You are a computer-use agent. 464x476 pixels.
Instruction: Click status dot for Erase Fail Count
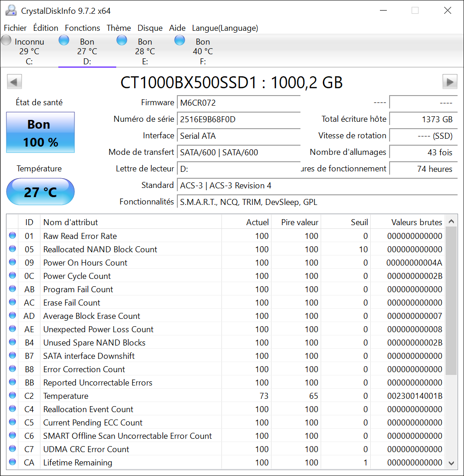tap(12, 302)
